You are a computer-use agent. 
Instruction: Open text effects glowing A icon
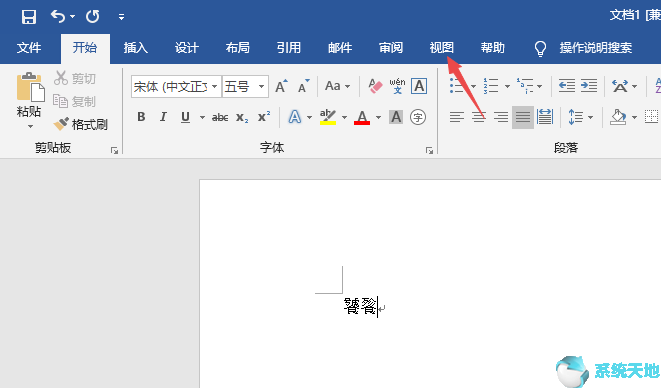pyautogui.click(x=295, y=117)
